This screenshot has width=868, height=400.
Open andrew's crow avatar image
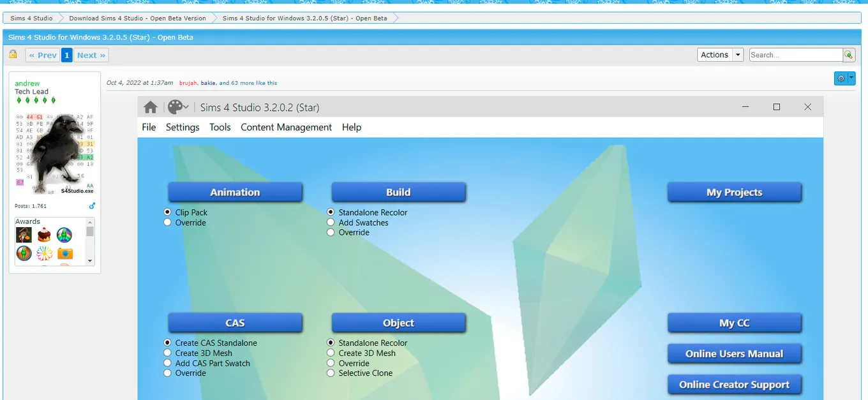55,154
